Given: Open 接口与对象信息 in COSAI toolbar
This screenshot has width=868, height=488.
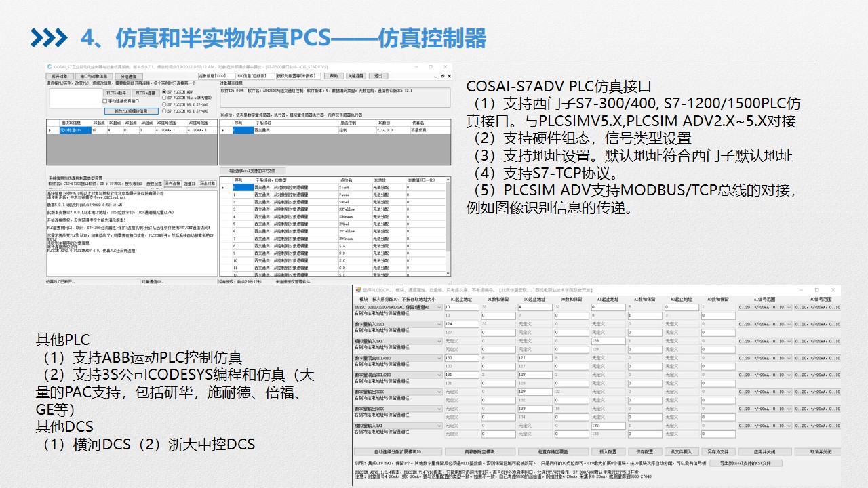Looking at the screenshot, I should tap(94, 76).
